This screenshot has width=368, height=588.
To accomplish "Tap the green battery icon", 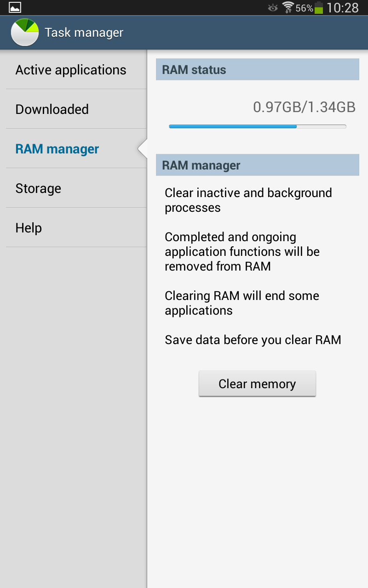I will tap(319, 8).
